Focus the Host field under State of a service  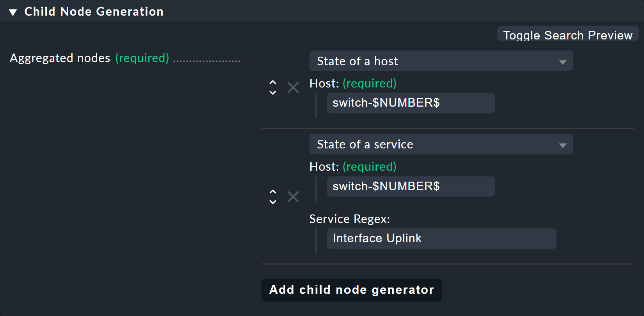[411, 186]
